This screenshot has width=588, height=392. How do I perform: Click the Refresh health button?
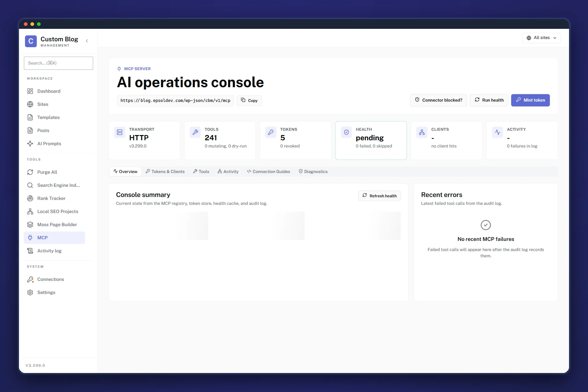(x=379, y=196)
